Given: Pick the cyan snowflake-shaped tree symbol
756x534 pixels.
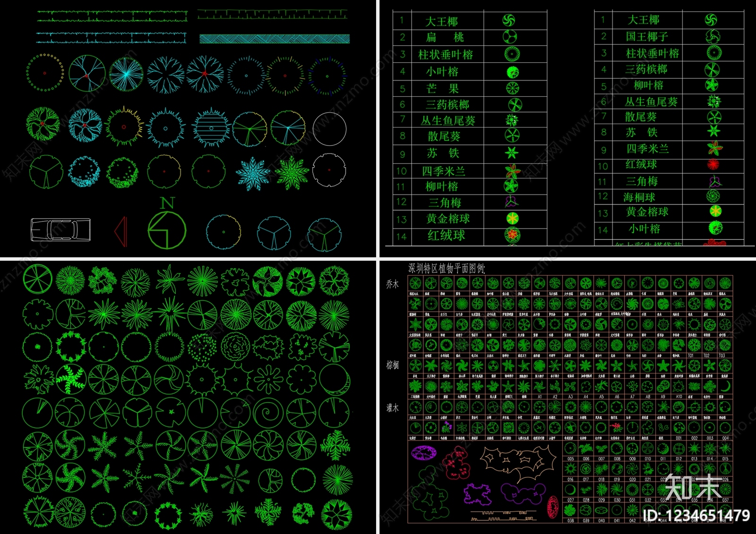Looking at the screenshot, I should [x=253, y=173].
